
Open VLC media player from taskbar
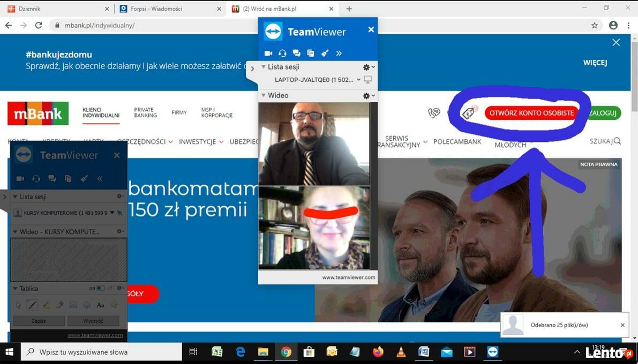pos(401,352)
